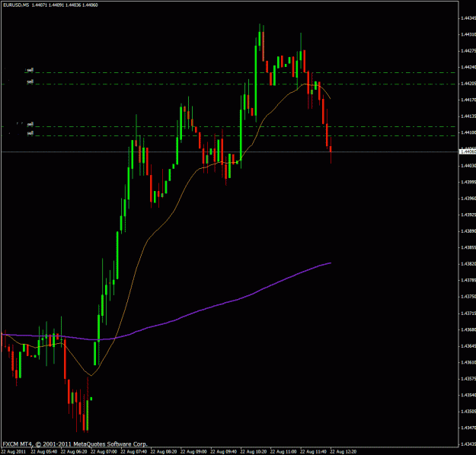Click the 1.43435 price scale label
Screen dimensions: 476x455
point(468,444)
